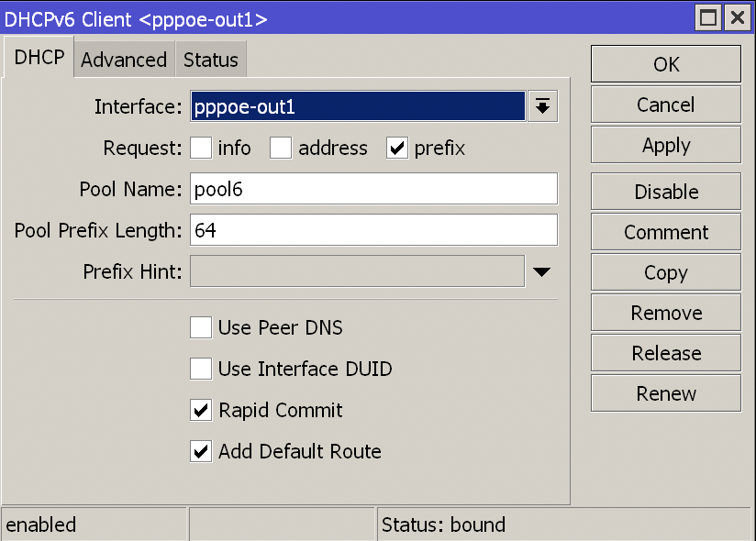Click the OK button
756x541 pixels.
click(665, 64)
